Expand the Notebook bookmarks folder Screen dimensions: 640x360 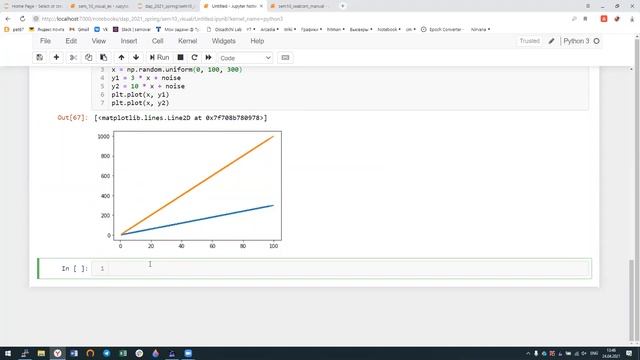[389, 29]
